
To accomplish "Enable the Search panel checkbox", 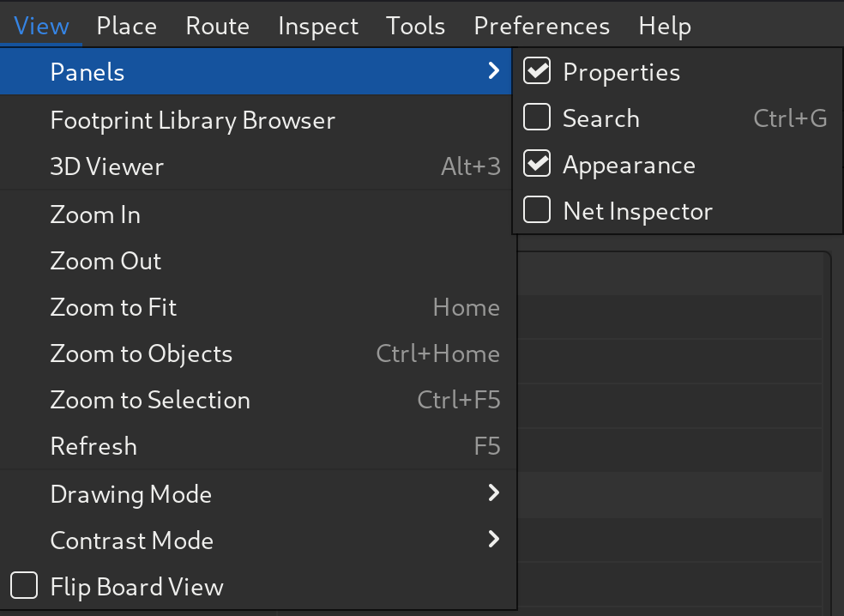I will coord(537,118).
